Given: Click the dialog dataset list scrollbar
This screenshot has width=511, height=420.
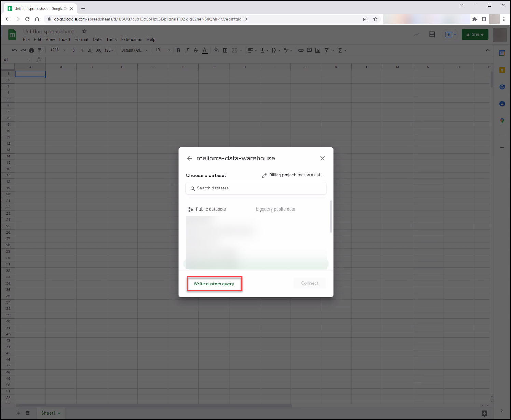Looking at the screenshot, I should click(331, 217).
